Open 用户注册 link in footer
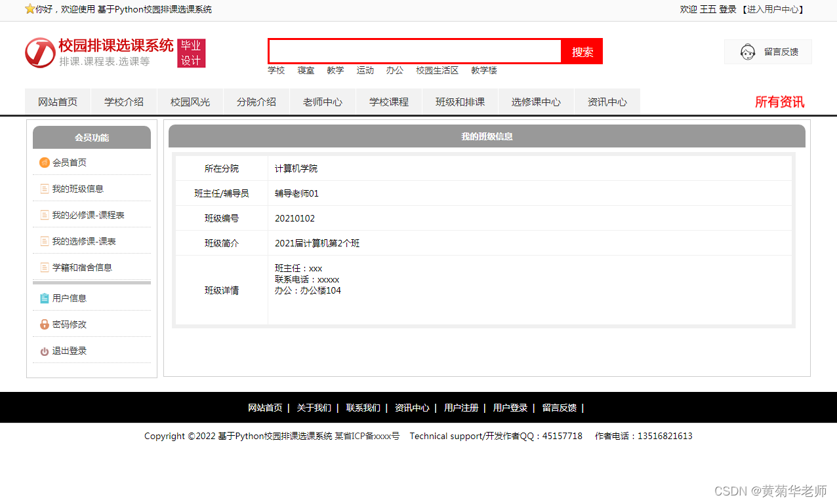837x504 pixels. coord(461,407)
